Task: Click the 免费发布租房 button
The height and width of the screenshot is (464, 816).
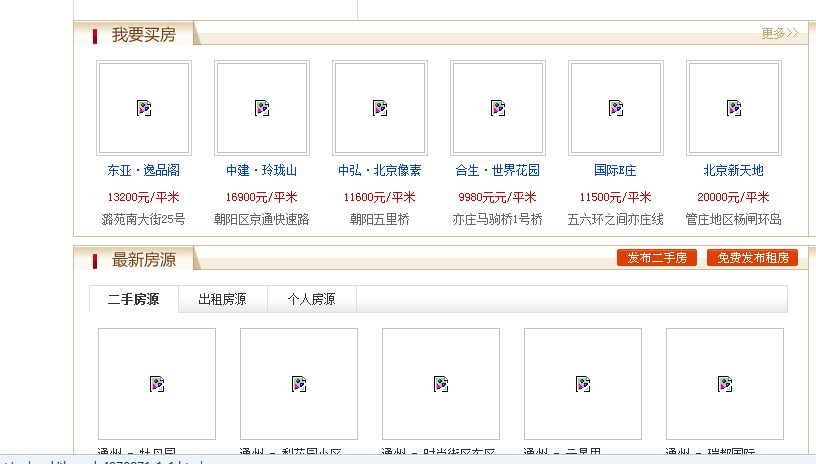Action: coord(753,257)
